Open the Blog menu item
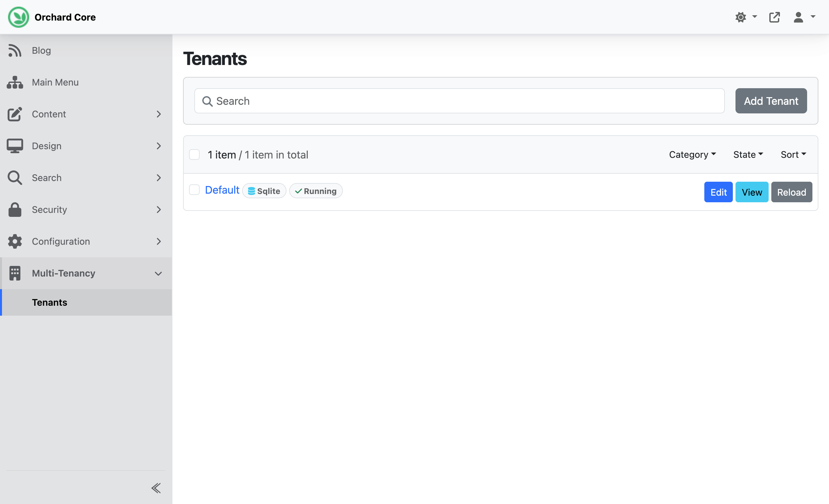The width and height of the screenshot is (829, 504). [x=86, y=50]
